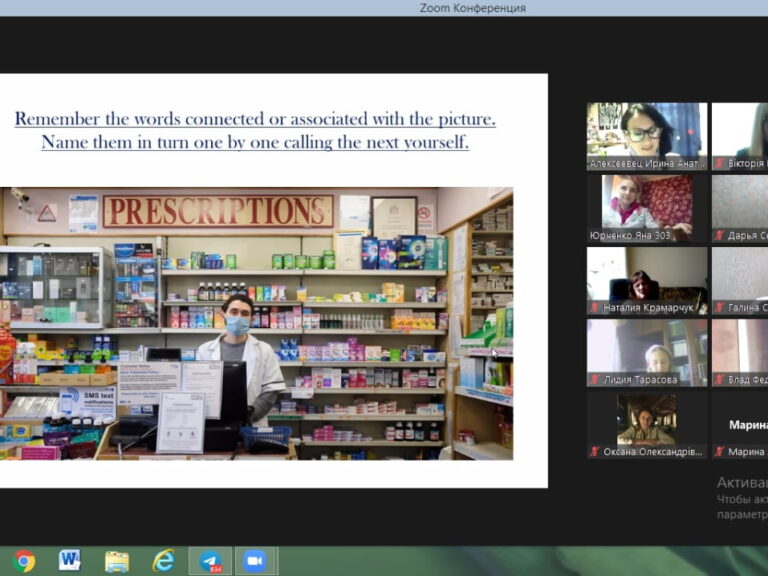Image resolution: width=768 pixels, height=576 pixels.
Task: Switch to Telegram in the taskbar
Action: click(210, 561)
